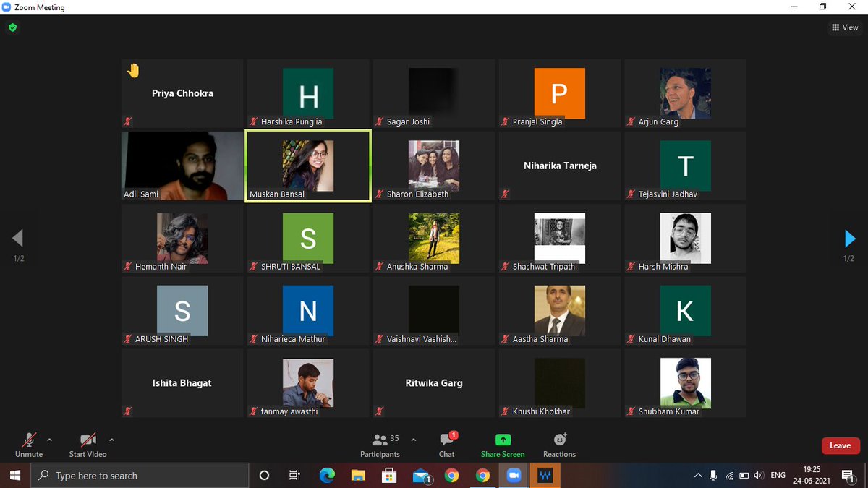Click the red Leave button
Viewport: 868px width, 488px height.
pos(840,445)
